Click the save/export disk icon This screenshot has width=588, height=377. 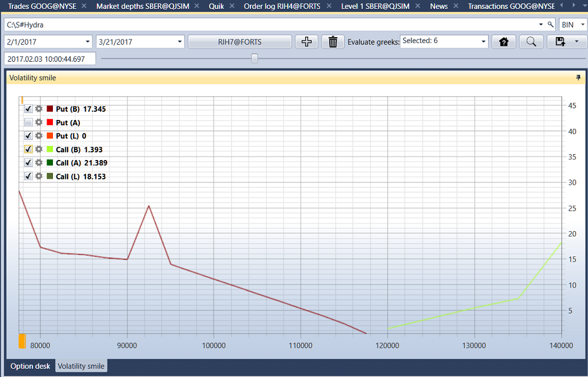click(560, 42)
